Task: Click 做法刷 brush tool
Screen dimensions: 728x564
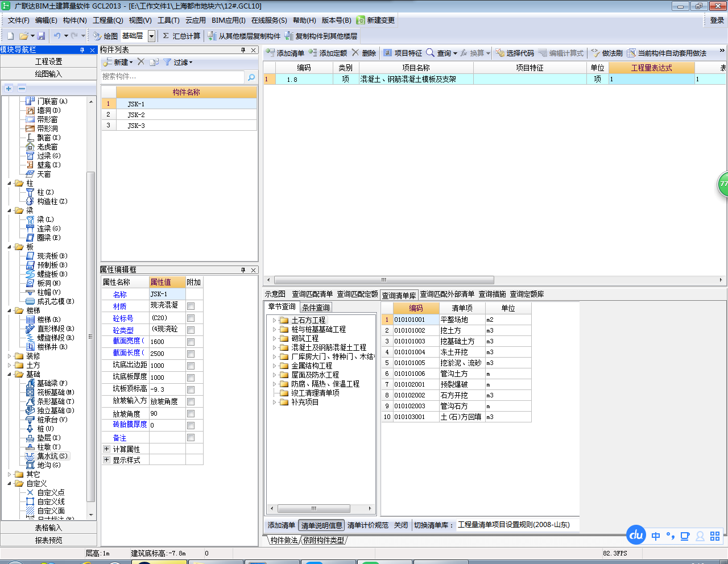Action: (x=607, y=53)
